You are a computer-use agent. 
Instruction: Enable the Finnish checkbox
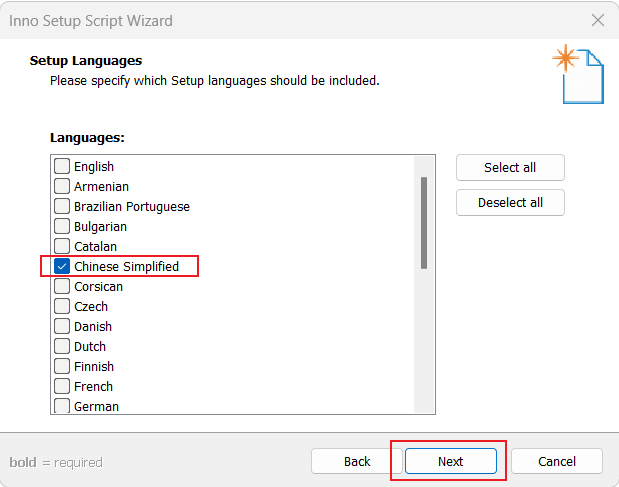[62, 366]
